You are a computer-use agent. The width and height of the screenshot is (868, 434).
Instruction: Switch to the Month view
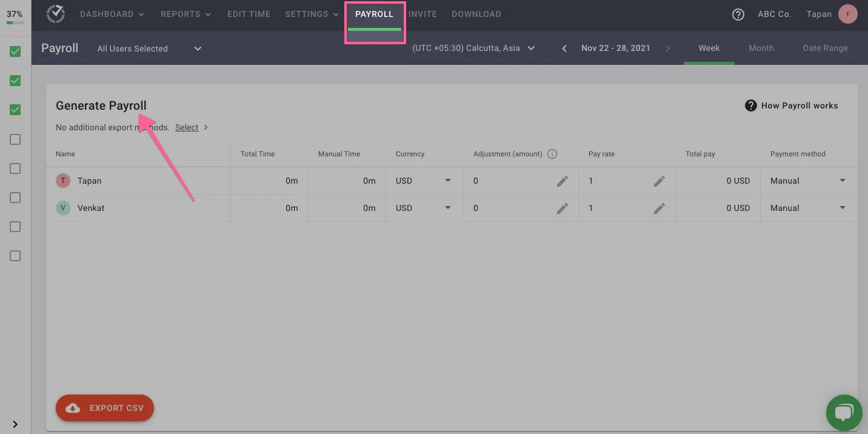click(761, 48)
